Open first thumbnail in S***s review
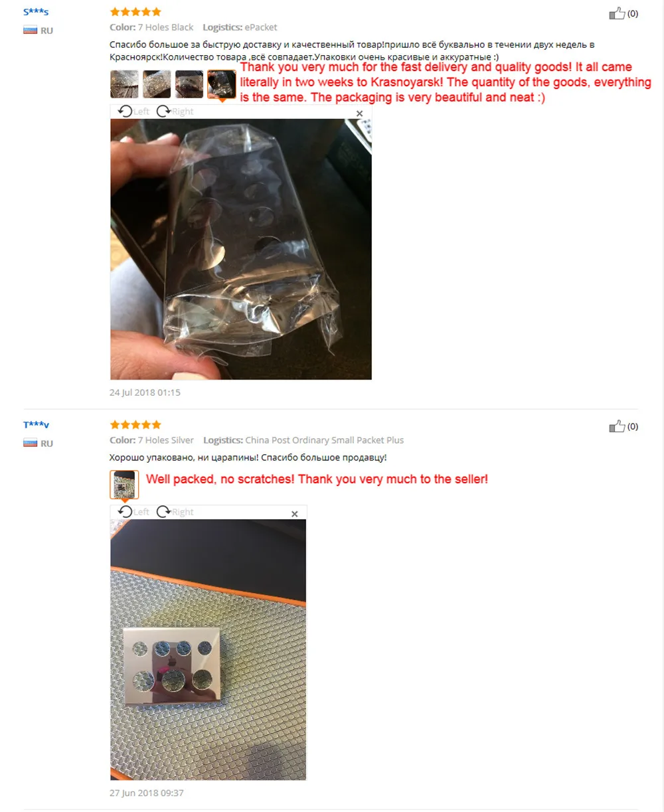Screen dimensions: 664x812 124,84
